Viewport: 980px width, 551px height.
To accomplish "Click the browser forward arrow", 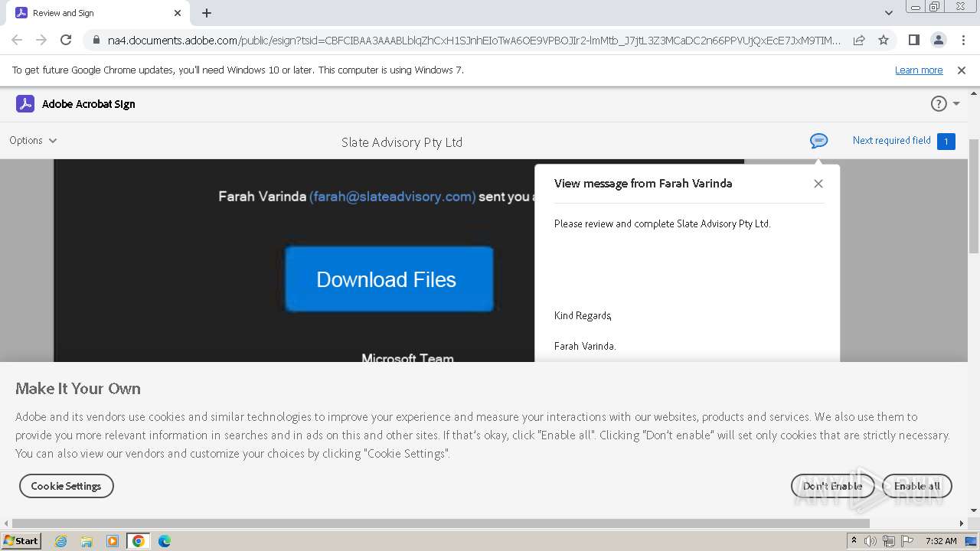I will point(41,40).
